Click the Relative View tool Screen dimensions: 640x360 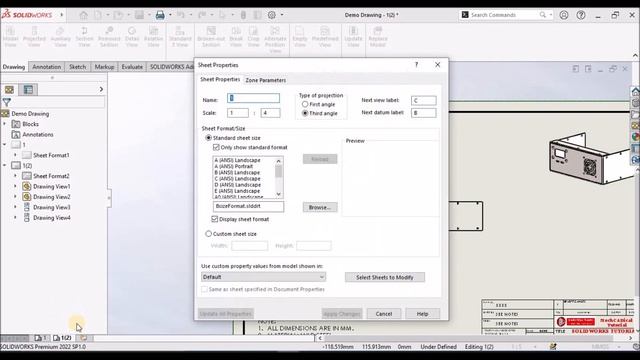[153, 37]
